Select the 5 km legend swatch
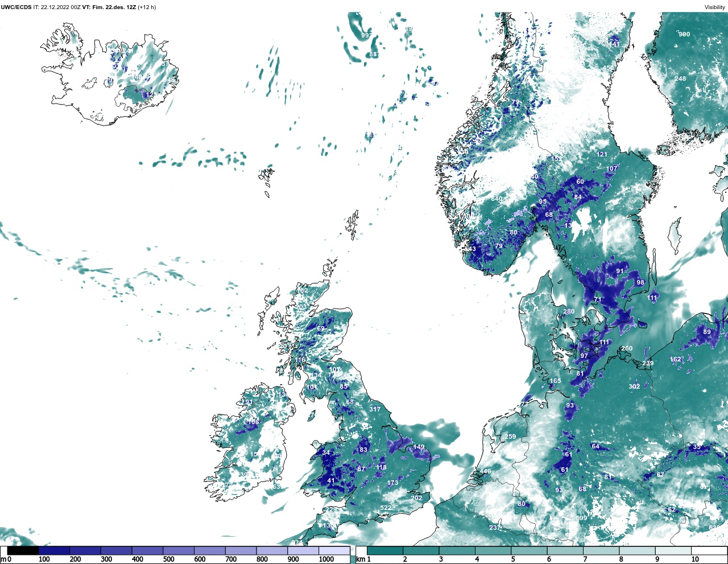This screenshot has height=564, width=728. coord(530,551)
